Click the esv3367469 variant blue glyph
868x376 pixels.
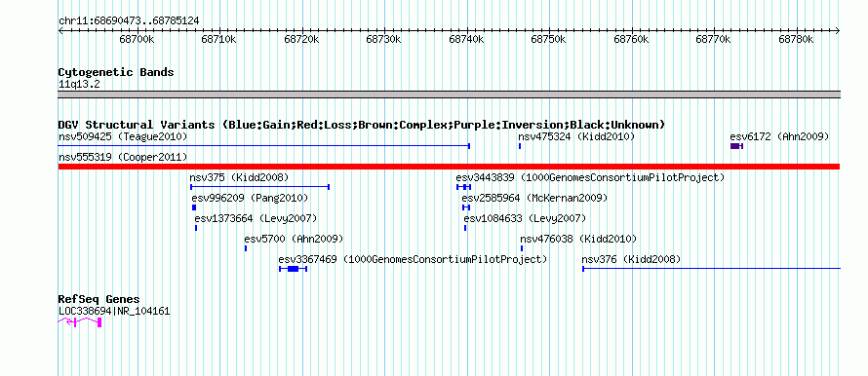click(x=293, y=269)
